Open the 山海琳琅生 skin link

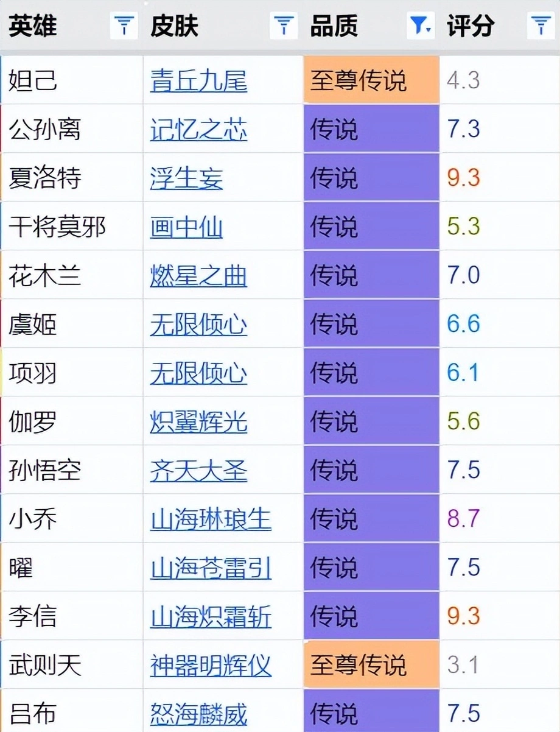coord(211,519)
